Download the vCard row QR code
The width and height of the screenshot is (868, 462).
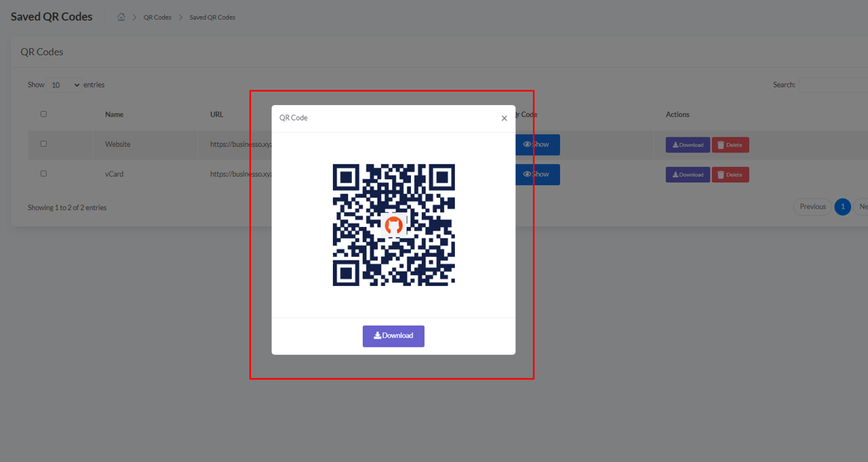[x=688, y=175]
